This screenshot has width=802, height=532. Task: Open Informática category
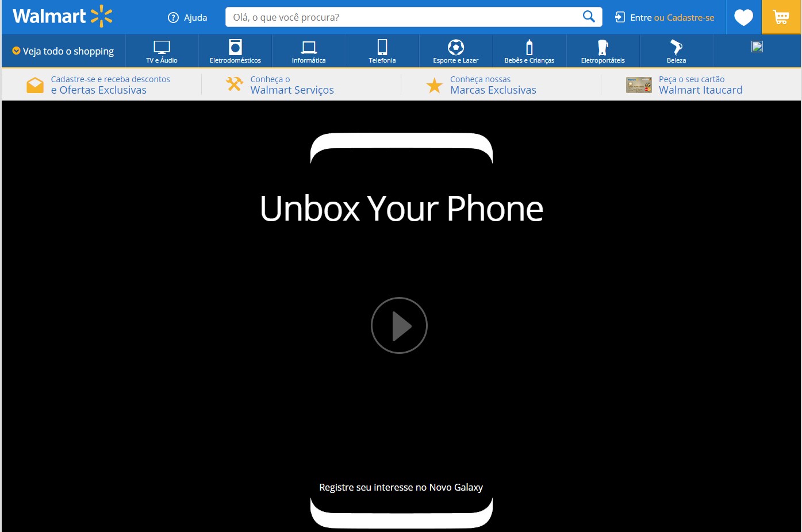[309, 51]
